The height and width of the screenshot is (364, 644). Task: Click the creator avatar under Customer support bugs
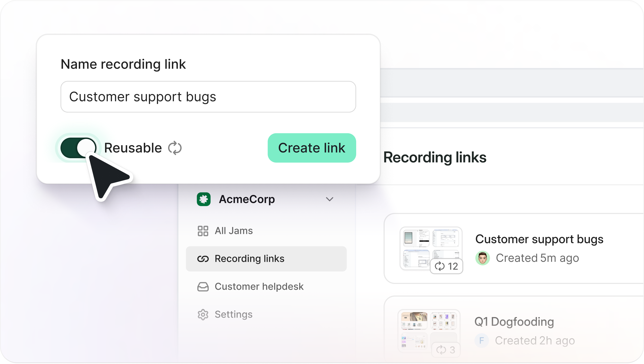(482, 258)
